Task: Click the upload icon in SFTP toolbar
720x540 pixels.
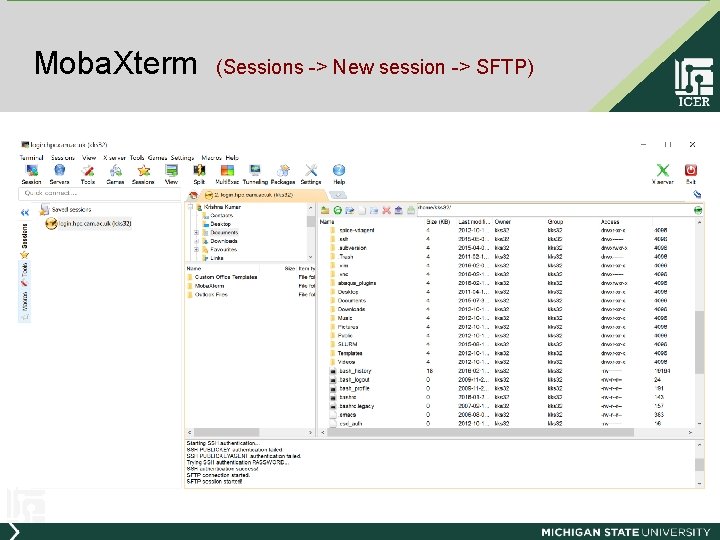Action: [399, 210]
